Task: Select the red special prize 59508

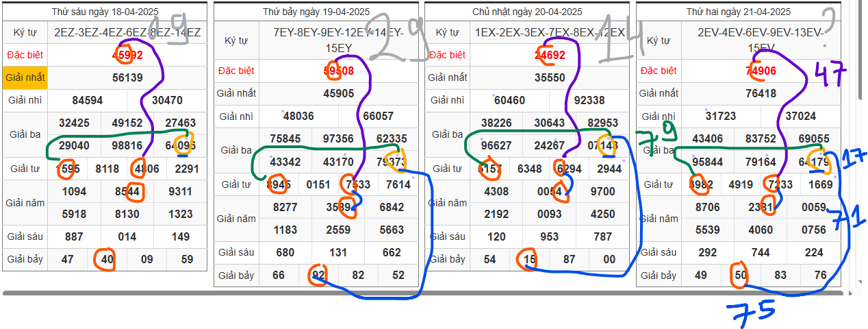Action: (x=338, y=71)
